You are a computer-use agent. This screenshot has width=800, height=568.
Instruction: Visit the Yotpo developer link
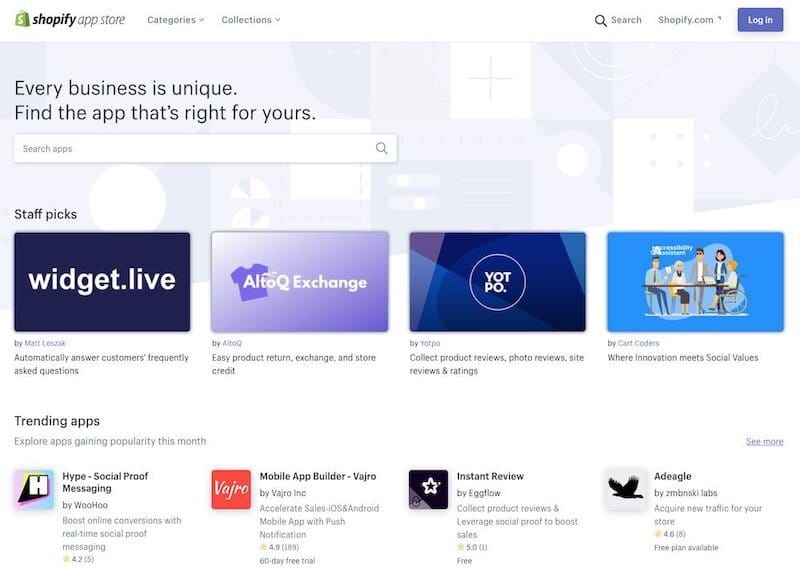point(430,343)
